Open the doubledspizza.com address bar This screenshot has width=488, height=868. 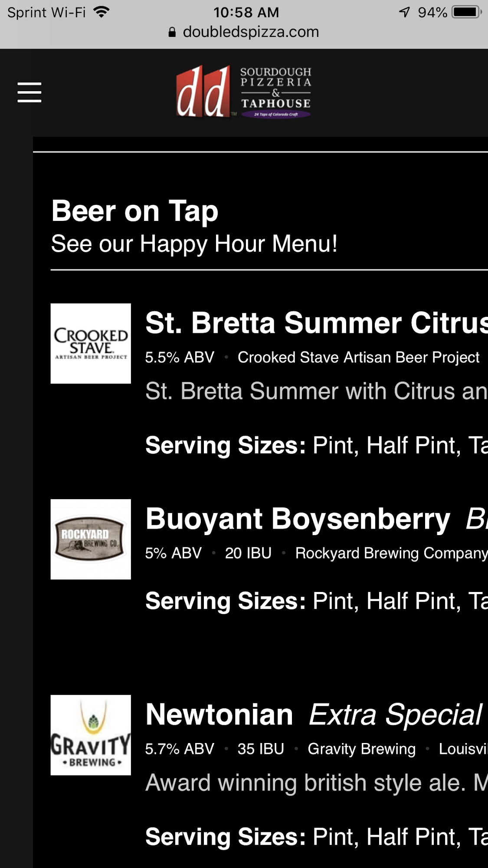[x=251, y=32]
